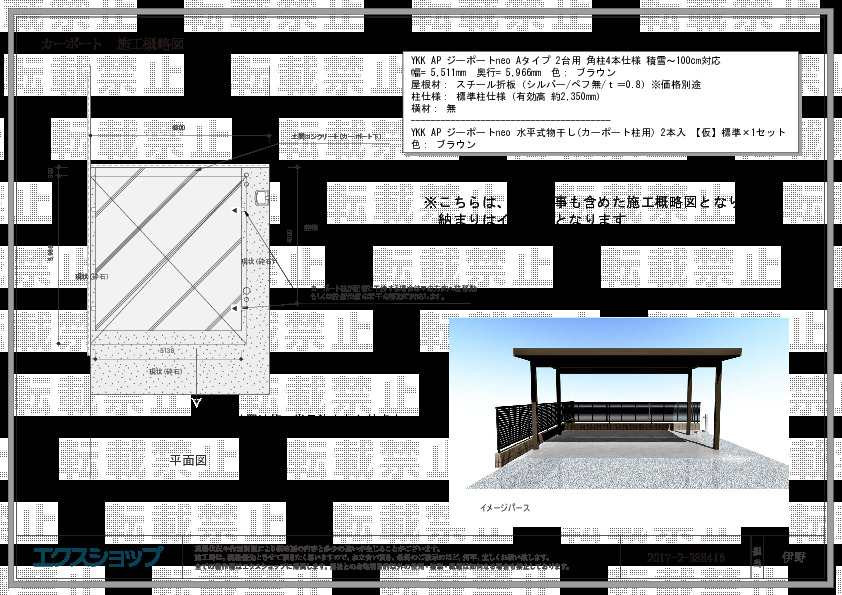Click the '5138' width dimension on the plan

pyautogui.click(x=167, y=351)
